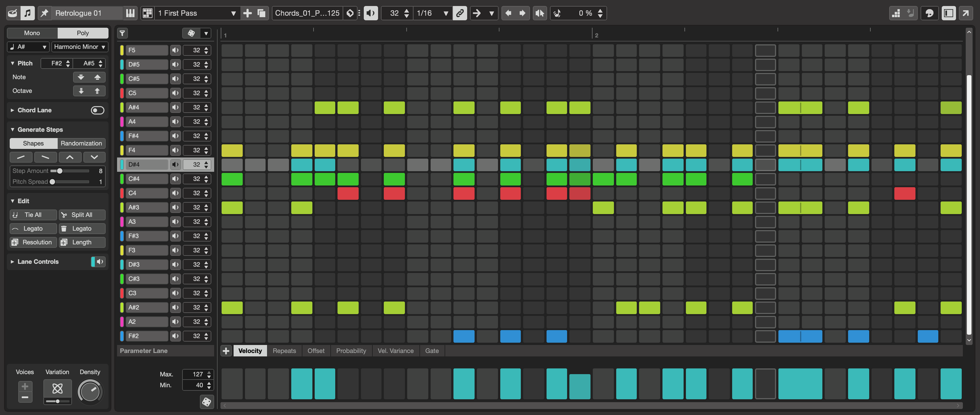
Task: Toggle the link icon in the toolbar
Action: 460,13
